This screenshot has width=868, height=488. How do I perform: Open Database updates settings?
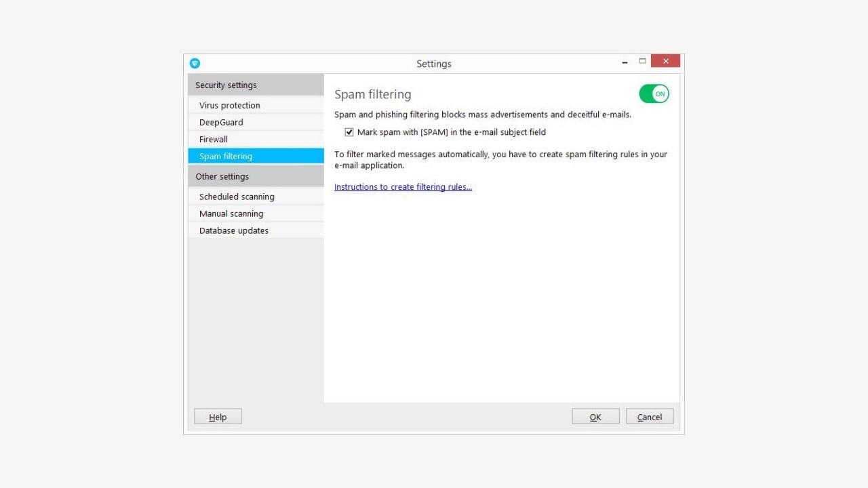coord(233,230)
